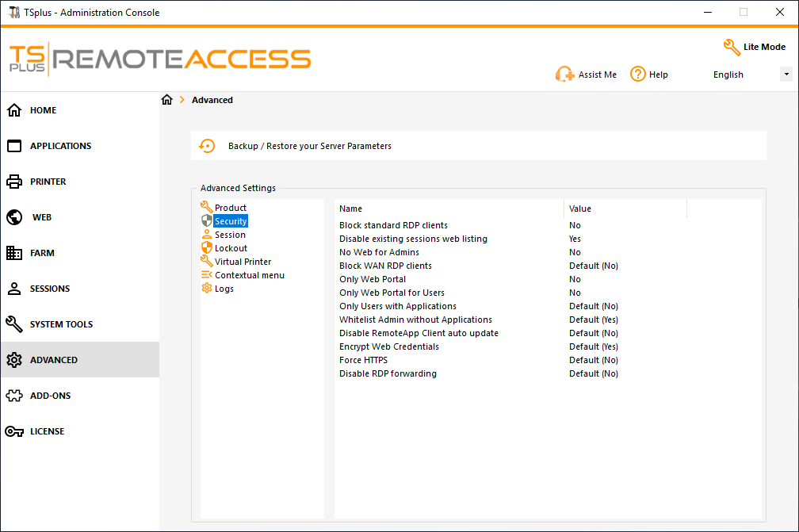Click the home breadcrumb icon
The image size is (799, 532).
(x=166, y=100)
